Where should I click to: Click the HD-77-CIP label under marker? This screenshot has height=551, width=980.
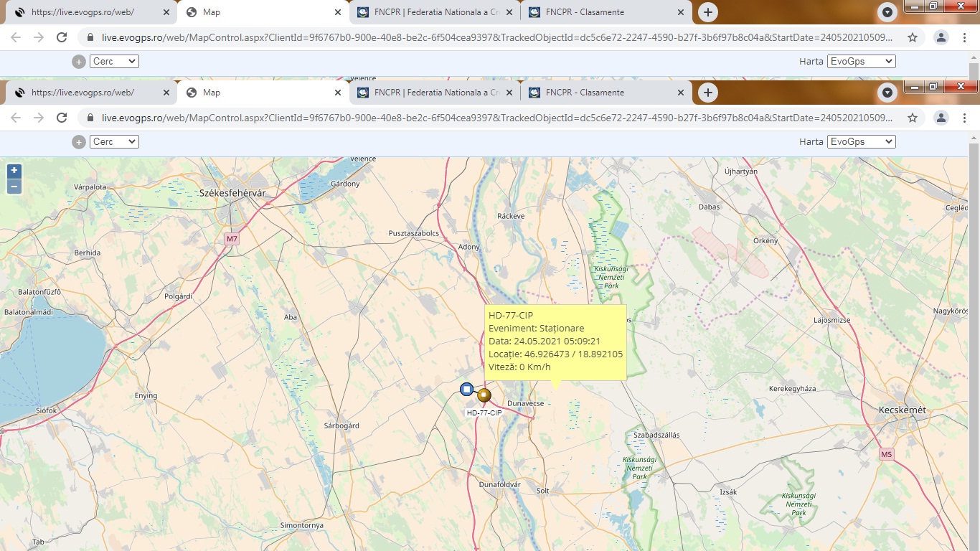484,413
